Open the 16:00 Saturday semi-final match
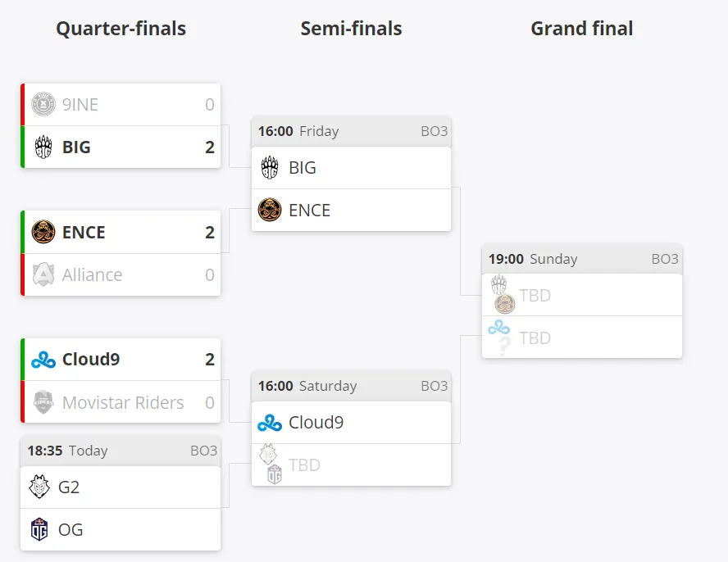This screenshot has width=728, height=562. [x=351, y=386]
